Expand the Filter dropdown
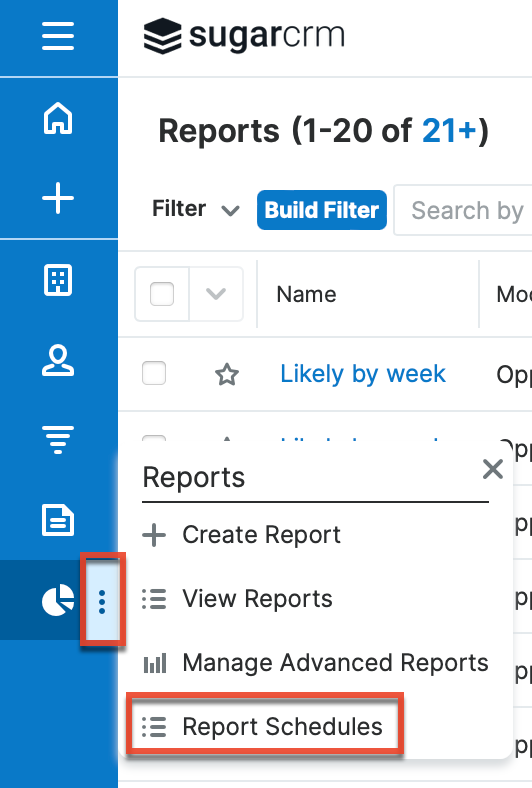The image size is (532, 788). coord(196,209)
